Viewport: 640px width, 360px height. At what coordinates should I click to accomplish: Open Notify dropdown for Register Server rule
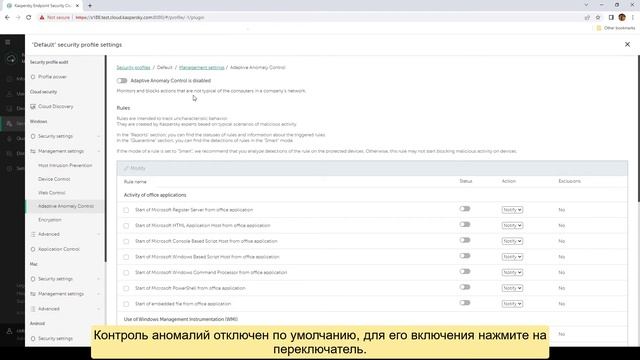[512, 210]
